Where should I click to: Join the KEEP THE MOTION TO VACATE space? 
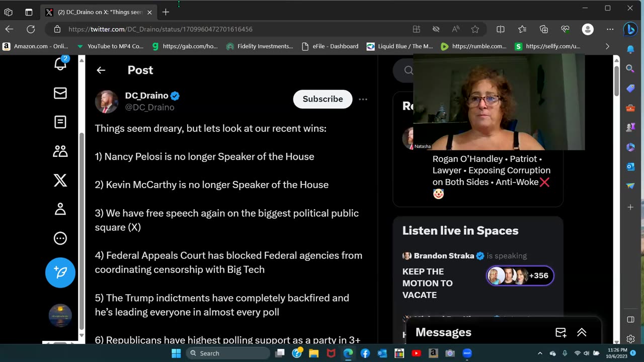428,283
